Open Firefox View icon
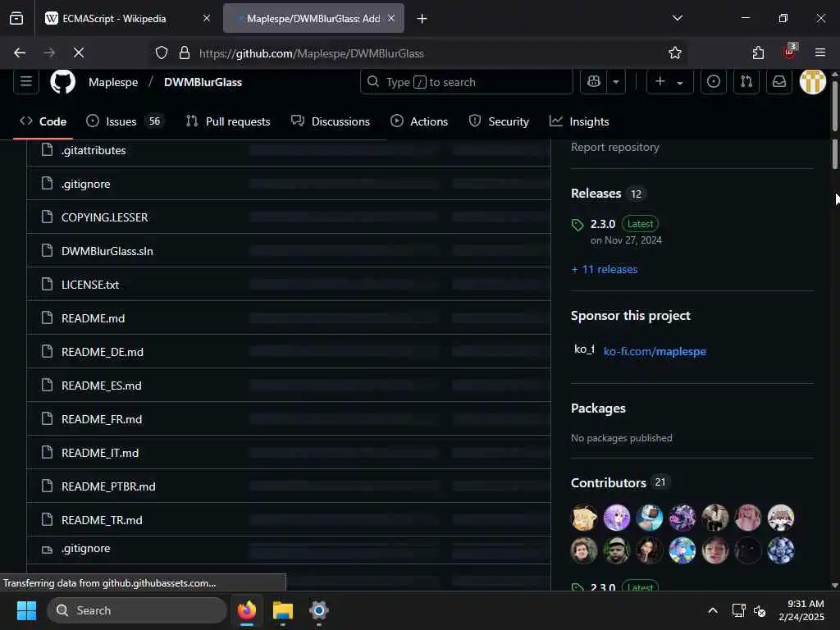The width and height of the screenshot is (840, 630). point(16,19)
